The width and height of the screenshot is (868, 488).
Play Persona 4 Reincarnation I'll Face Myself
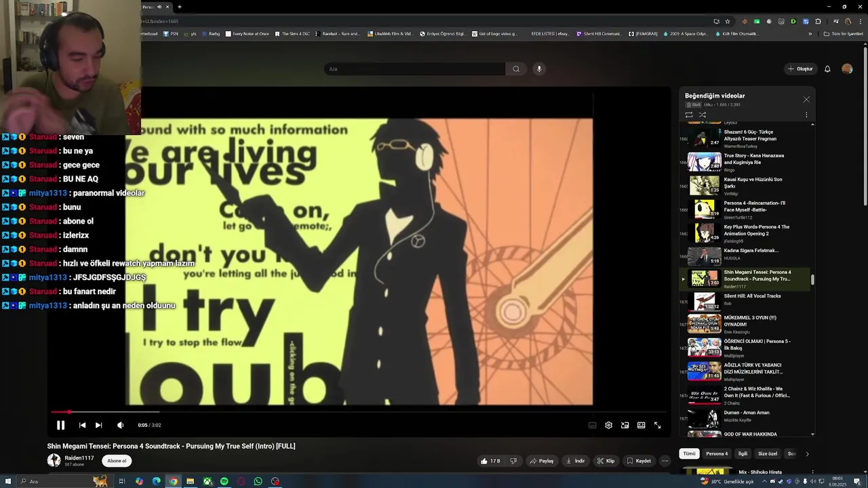pos(745,209)
